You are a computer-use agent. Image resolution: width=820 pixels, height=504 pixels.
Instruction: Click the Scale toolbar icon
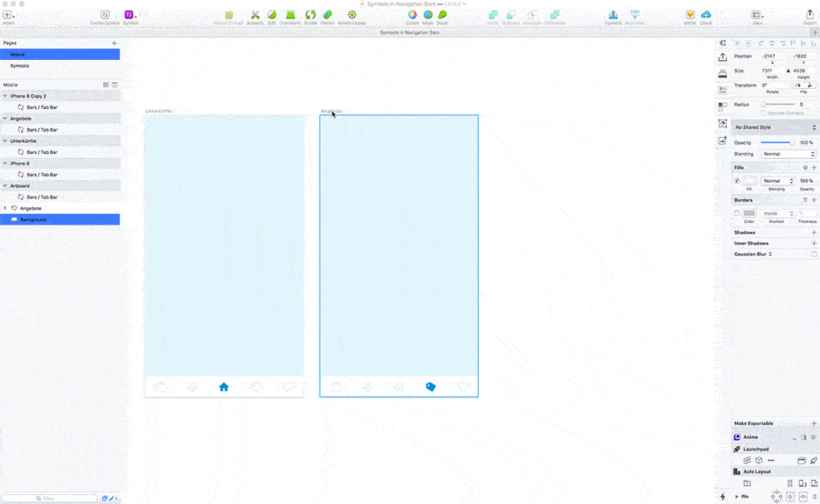tap(442, 15)
